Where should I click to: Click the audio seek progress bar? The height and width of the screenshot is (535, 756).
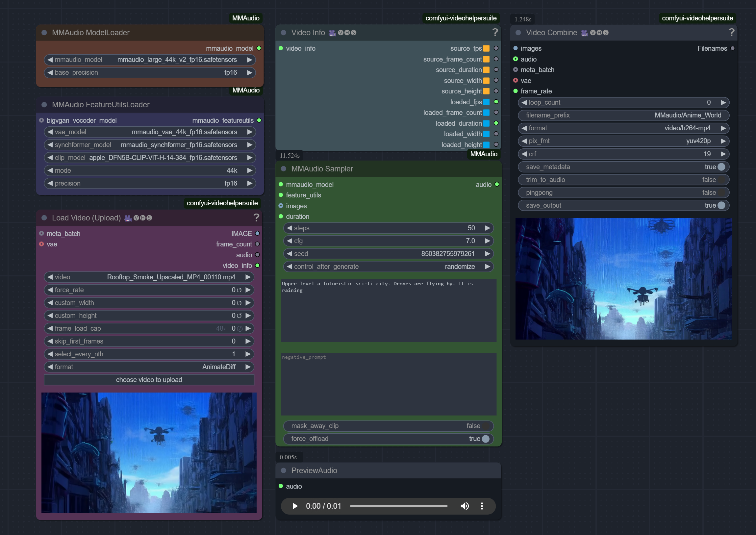399,506
